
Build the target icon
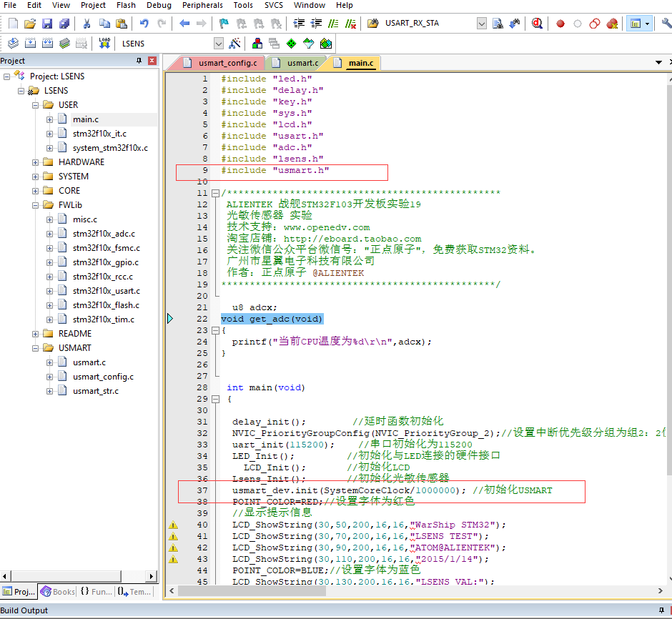point(30,44)
